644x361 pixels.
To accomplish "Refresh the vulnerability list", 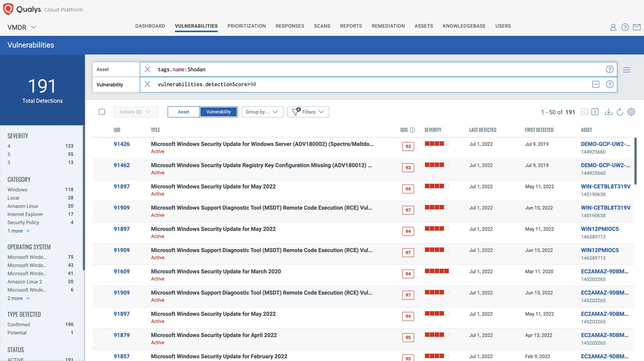I will coord(620,112).
